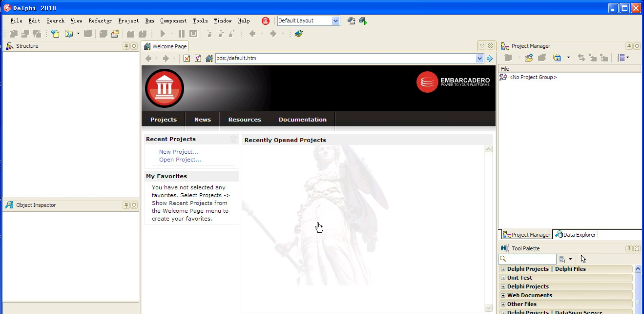The image size is (644, 326).
Task: Click the Open Project... link
Action: [180, 160]
